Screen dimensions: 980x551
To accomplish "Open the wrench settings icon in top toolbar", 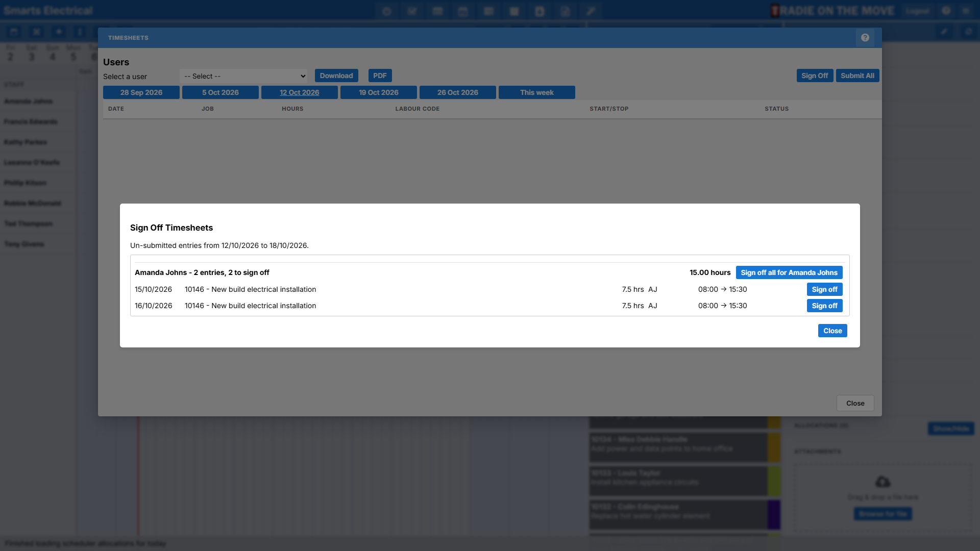I will (x=591, y=11).
